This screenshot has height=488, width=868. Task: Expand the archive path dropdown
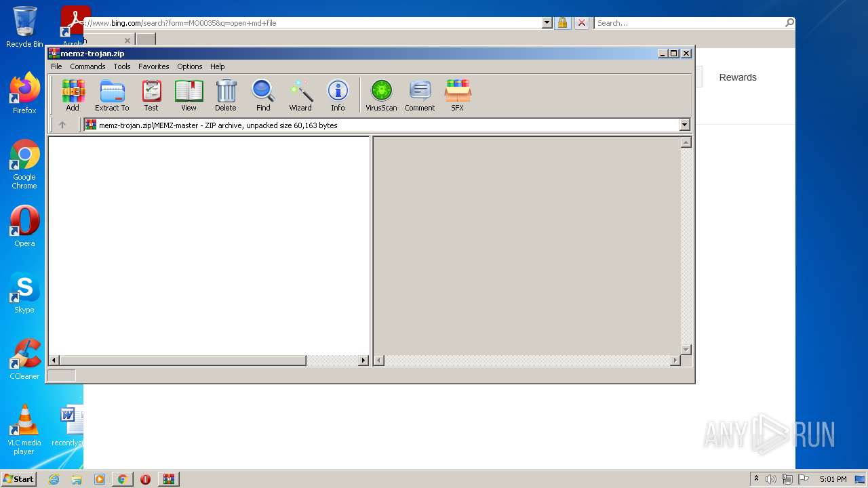click(x=684, y=125)
